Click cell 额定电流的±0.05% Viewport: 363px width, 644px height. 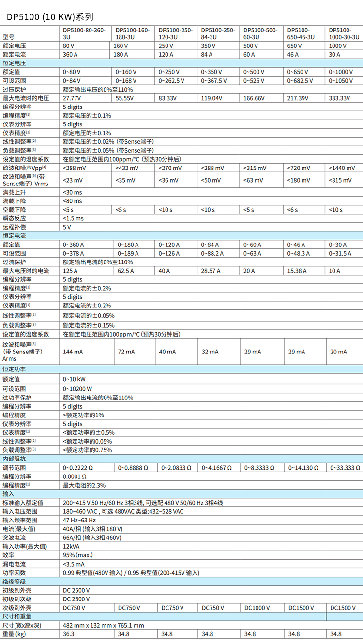(89, 316)
